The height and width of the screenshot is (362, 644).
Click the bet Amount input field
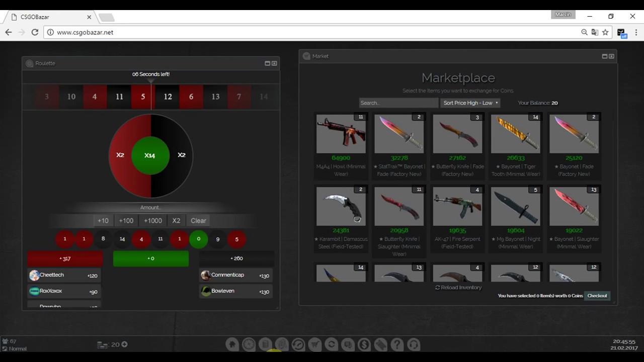coord(151,207)
